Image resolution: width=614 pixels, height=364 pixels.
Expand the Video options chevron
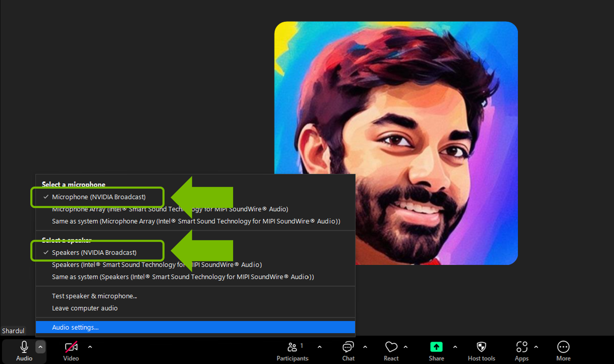(x=90, y=347)
